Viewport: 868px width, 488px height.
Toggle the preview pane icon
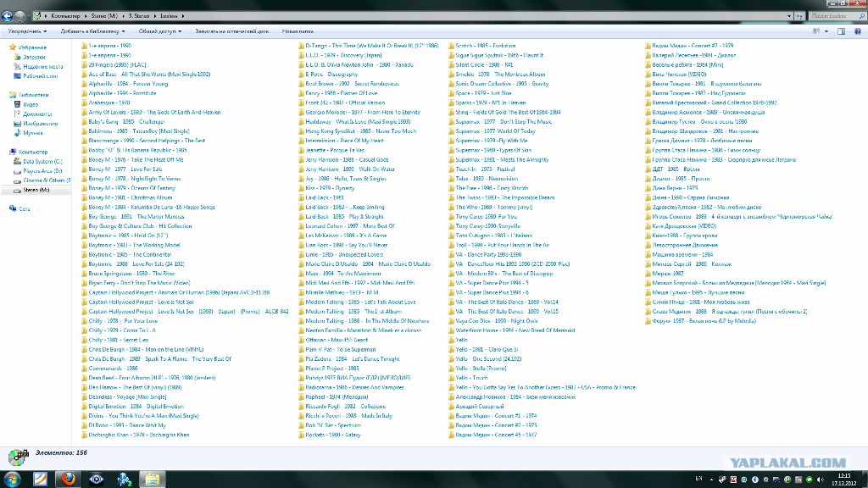pyautogui.click(x=842, y=31)
